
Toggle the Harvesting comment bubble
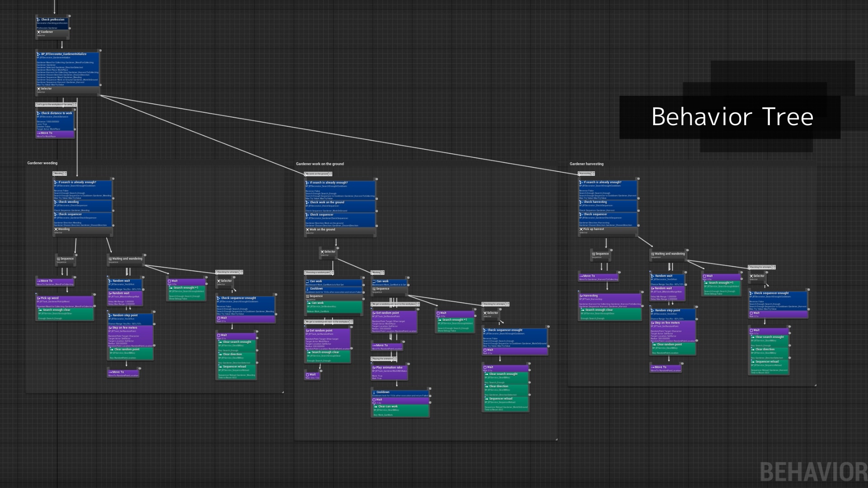(585, 173)
